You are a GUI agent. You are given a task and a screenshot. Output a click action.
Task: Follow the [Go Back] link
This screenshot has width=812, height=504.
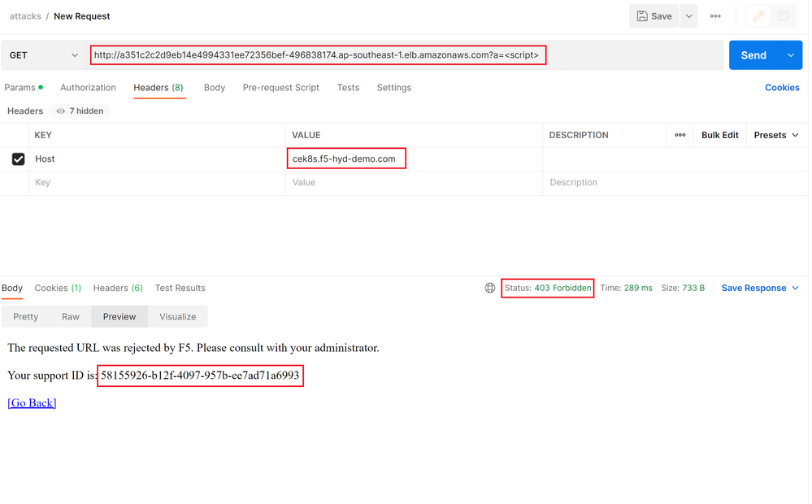point(32,403)
